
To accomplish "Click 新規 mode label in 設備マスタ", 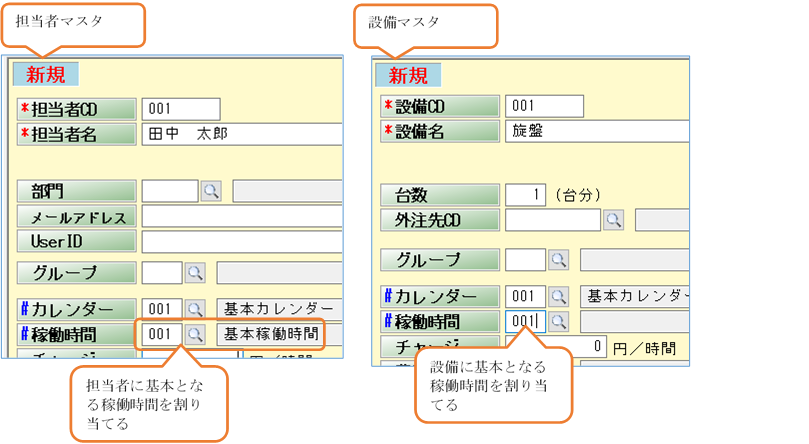I will pos(408,75).
